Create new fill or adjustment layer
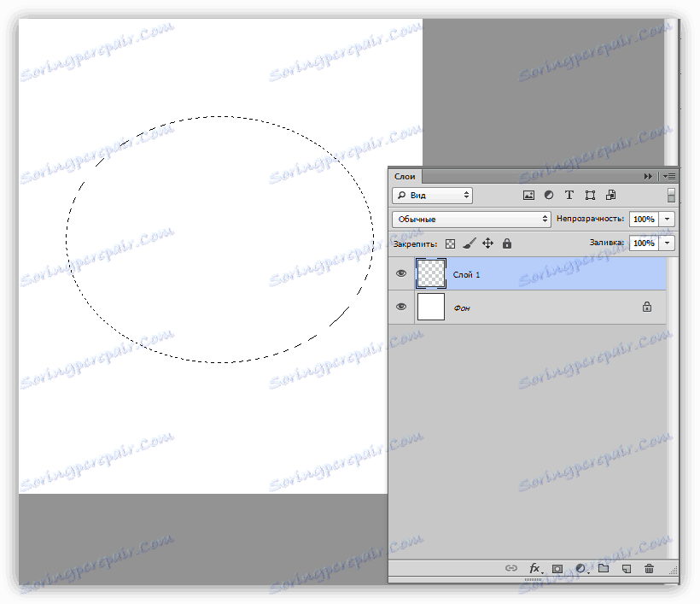 click(580, 568)
